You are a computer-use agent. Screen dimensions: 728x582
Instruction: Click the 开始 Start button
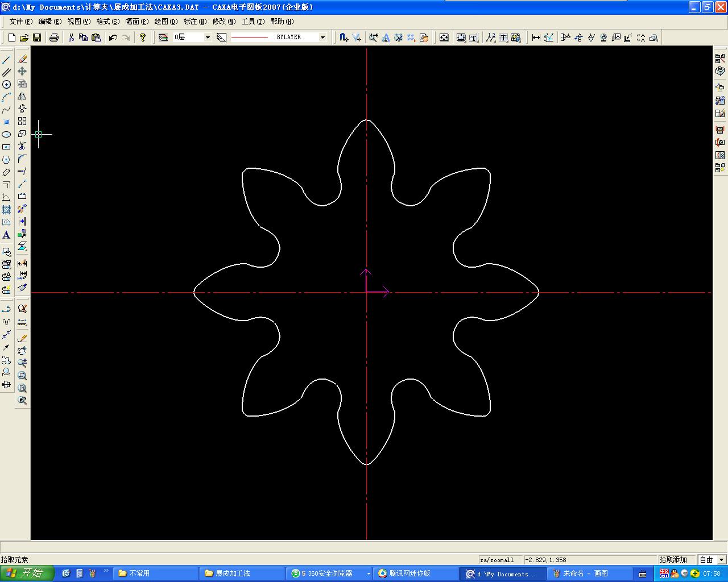coord(27,573)
